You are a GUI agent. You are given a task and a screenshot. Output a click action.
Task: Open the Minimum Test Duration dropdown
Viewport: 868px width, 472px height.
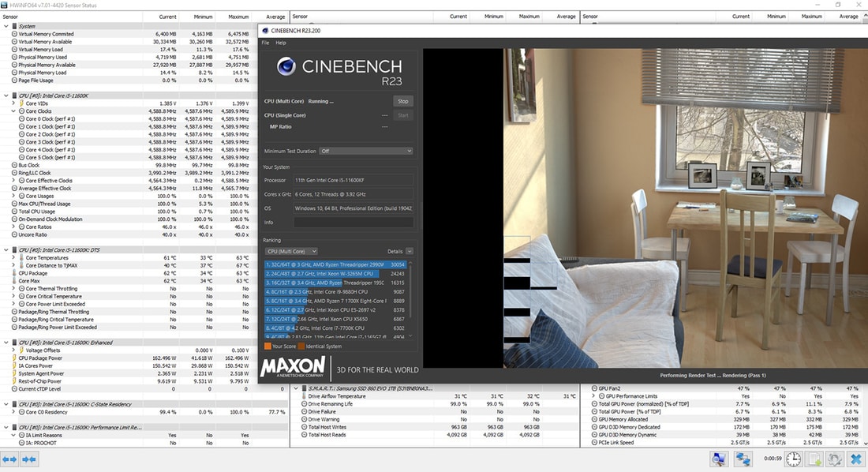coord(366,151)
